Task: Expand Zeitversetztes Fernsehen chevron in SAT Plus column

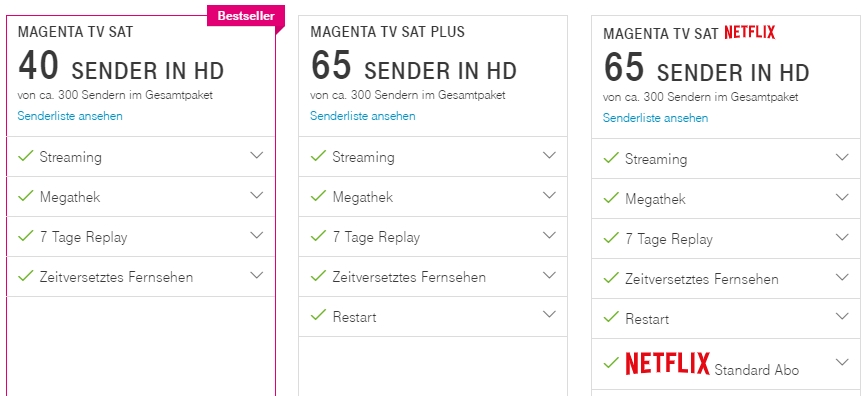Action: coord(549,275)
